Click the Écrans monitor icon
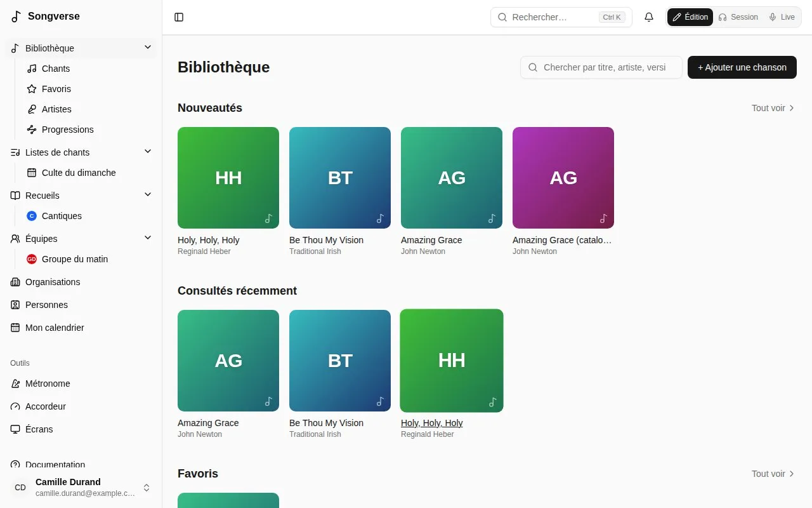This screenshot has width=812, height=508. coord(15,429)
